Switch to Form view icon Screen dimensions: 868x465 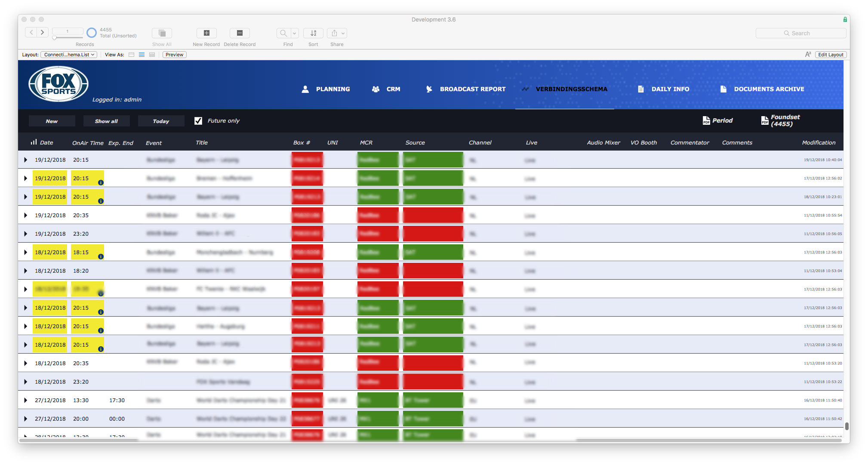[x=132, y=55]
